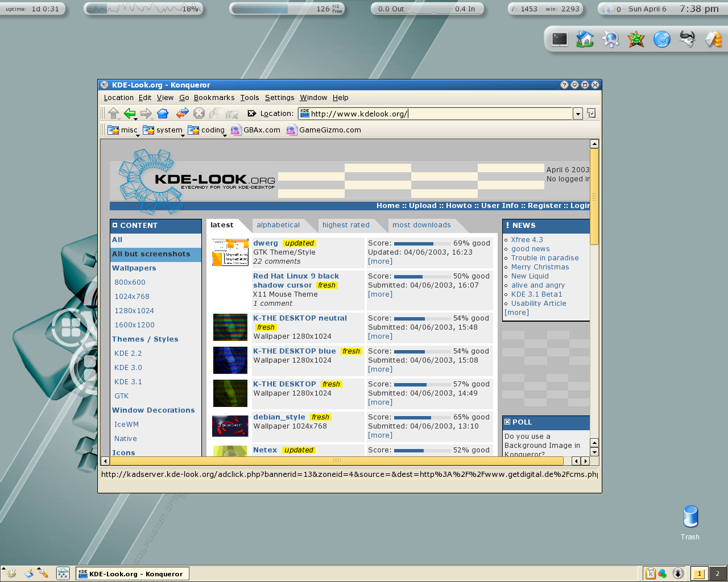Open the pencil-and-brush launcher in the panel
Screen dimensions: 728x582
pyautogui.click(x=43, y=573)
